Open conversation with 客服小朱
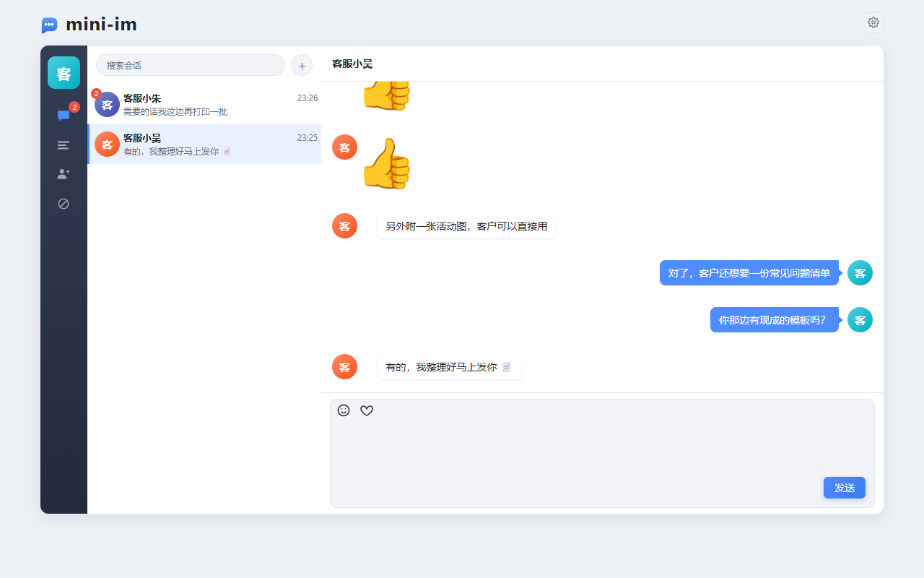This screenshot has width=924, height=578. pyautogui.click(x=204, y=105)
